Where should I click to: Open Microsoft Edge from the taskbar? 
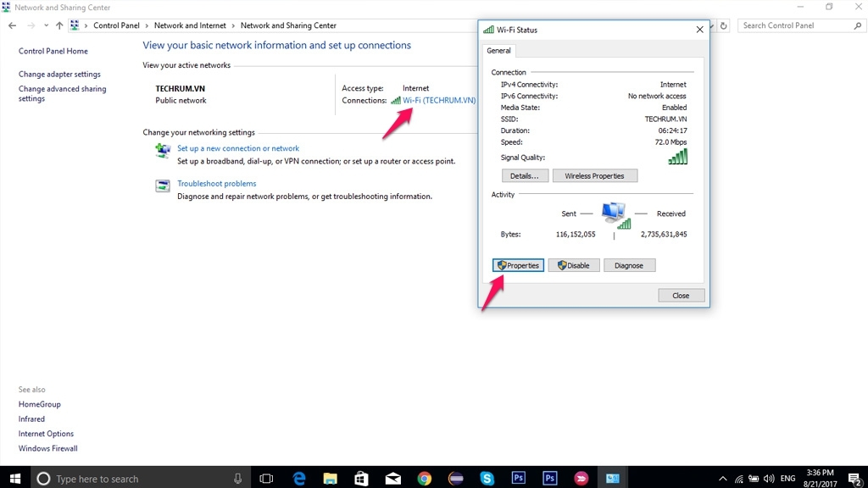pos(299,478)
